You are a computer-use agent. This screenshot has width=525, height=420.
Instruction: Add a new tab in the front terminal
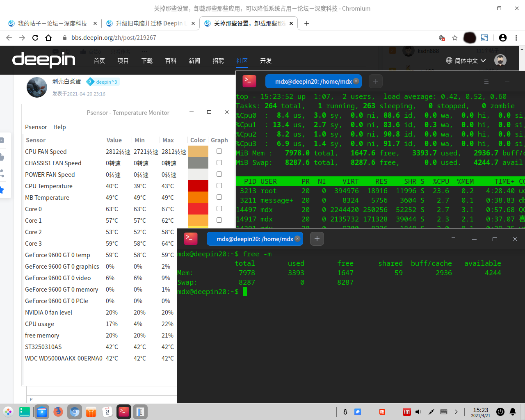tap(317, 239)
